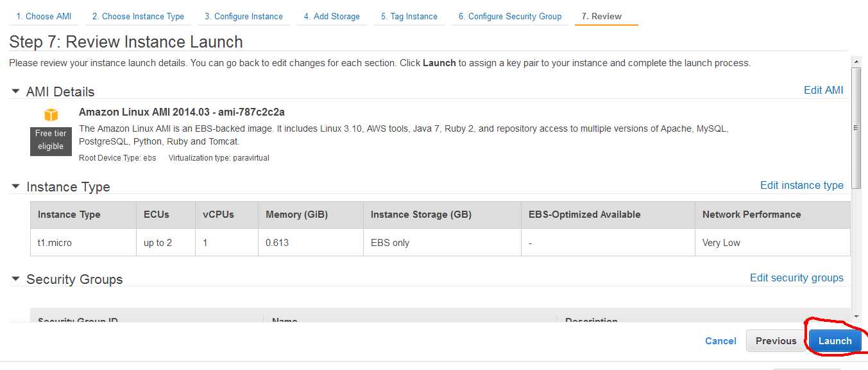Open Configure Security Group tab
Viewport: 868px width, 370px height.
(x=510, y=16)
